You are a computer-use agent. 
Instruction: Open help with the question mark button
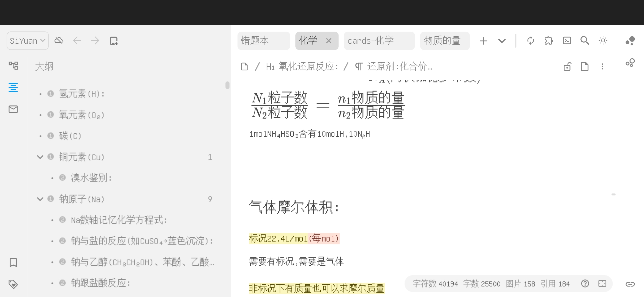(585, 284)
